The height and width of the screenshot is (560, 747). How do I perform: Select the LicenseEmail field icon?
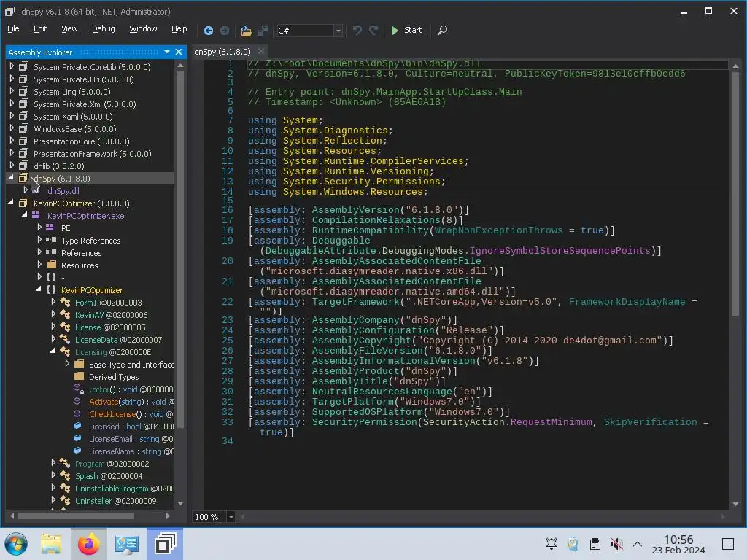(77, 438)
